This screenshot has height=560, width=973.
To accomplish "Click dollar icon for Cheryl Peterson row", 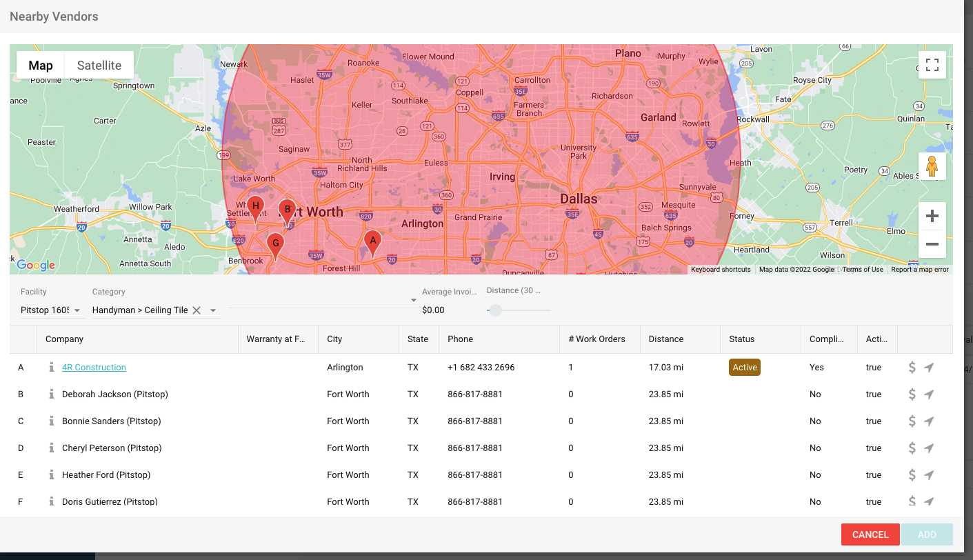I will click(912, 448).
